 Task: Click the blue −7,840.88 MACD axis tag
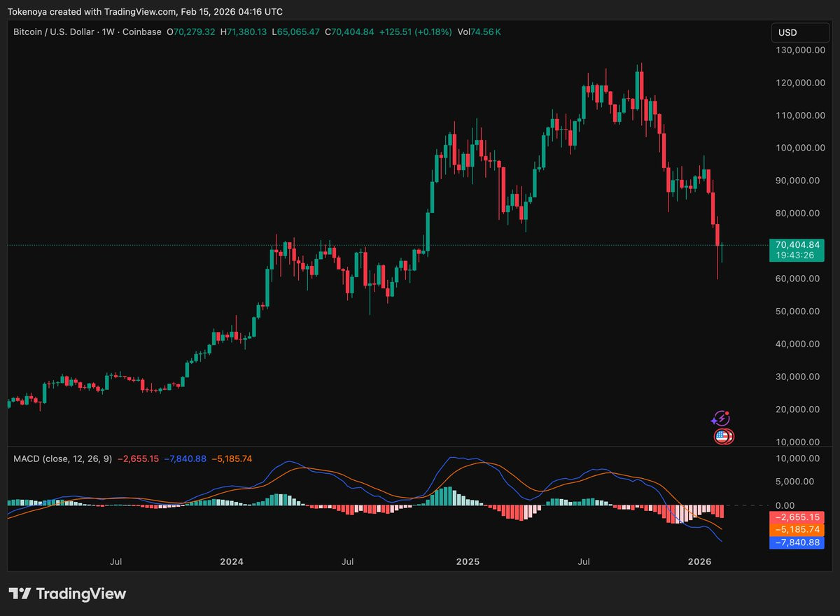[x=797, y=542]
